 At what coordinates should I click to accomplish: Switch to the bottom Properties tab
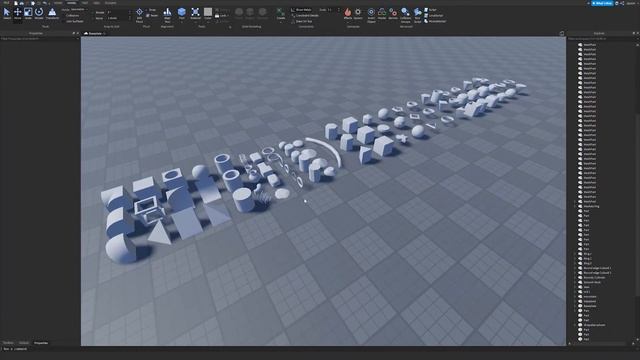coord(41,343)
